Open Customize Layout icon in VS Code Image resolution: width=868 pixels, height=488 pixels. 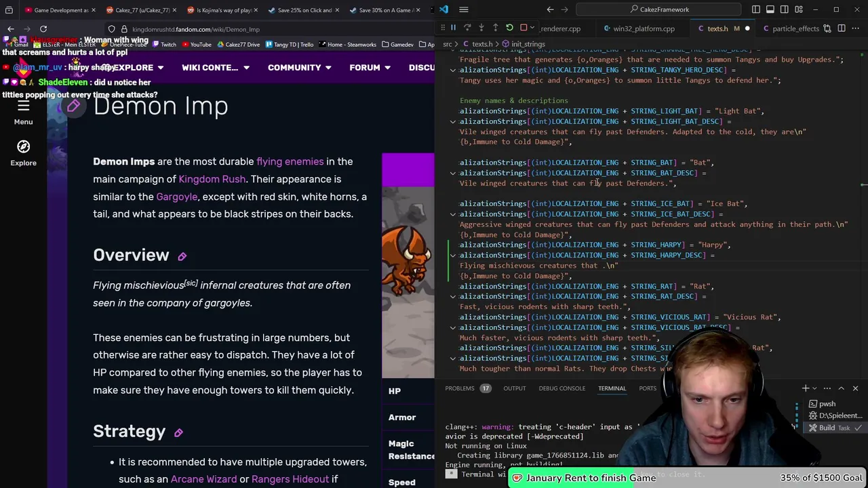(799, 9)
